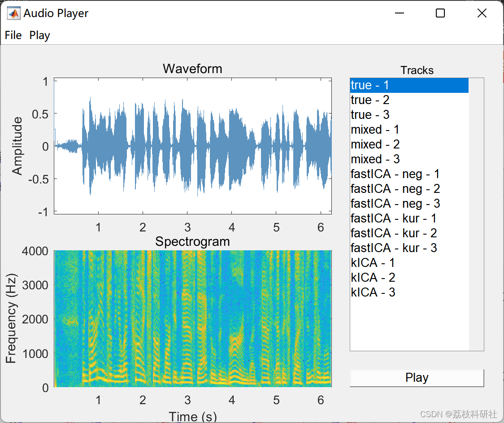Select track fastICA - kur - 1

coord(409,218)
